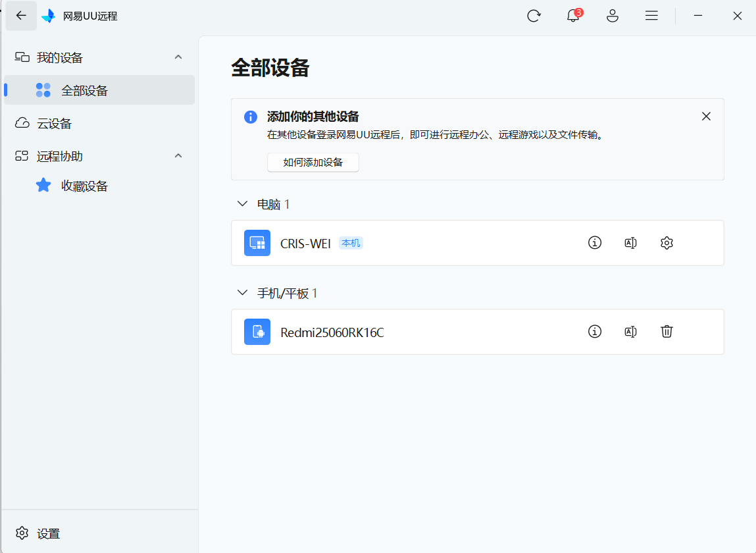
Task: Collapse the 电脑 1 group
Action: click(243, 203)
